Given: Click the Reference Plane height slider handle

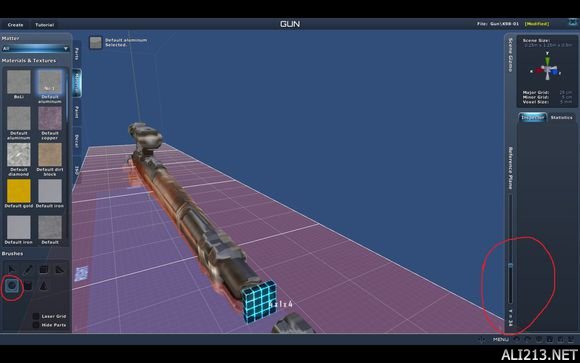Looking at the screenshot, I should point(510,266).
